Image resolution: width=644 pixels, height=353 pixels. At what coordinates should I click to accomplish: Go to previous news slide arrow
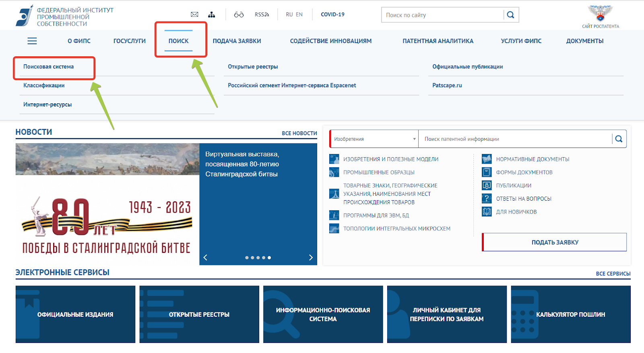tap(205, 258)
